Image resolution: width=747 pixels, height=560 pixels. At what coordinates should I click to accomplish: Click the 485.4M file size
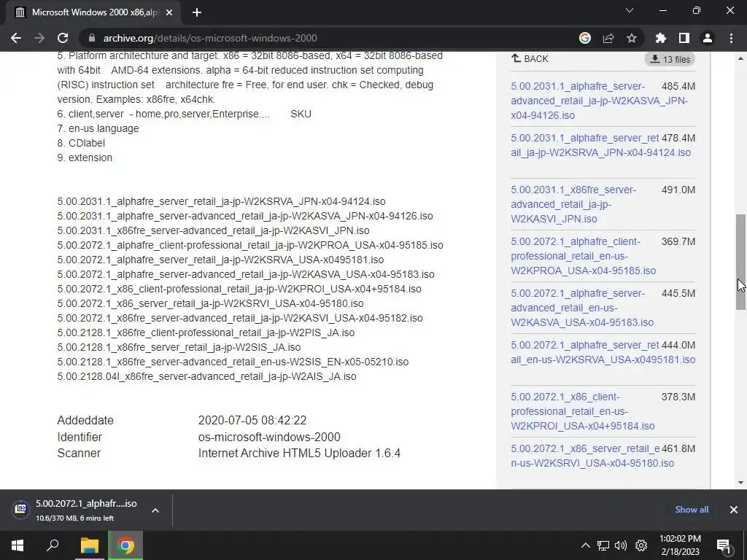tap(678, 86)
